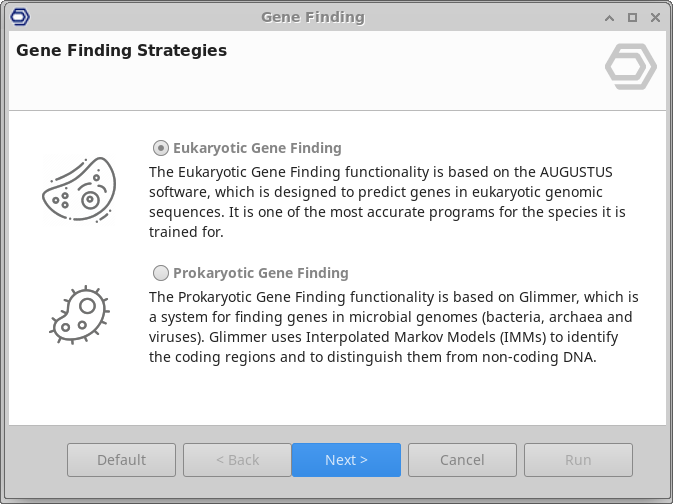
Task: Select the Prokaryotic Gene Finding radio button
Action: (x=160, y=272)
